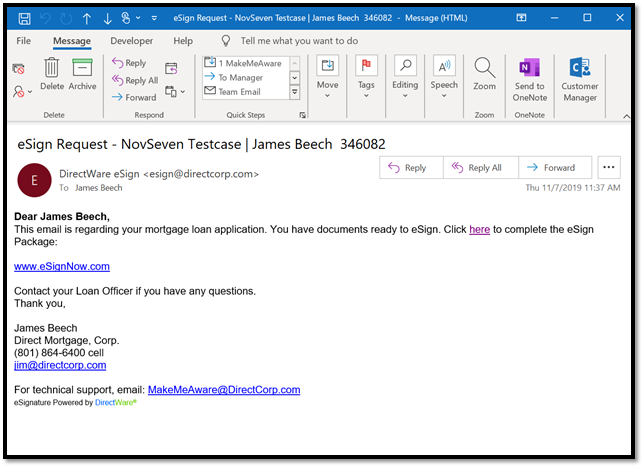Open Customize Quick Access Toolbar dropdown
Image resolution: width=644 pixels, height=468 pixels.
click(154, 18)
